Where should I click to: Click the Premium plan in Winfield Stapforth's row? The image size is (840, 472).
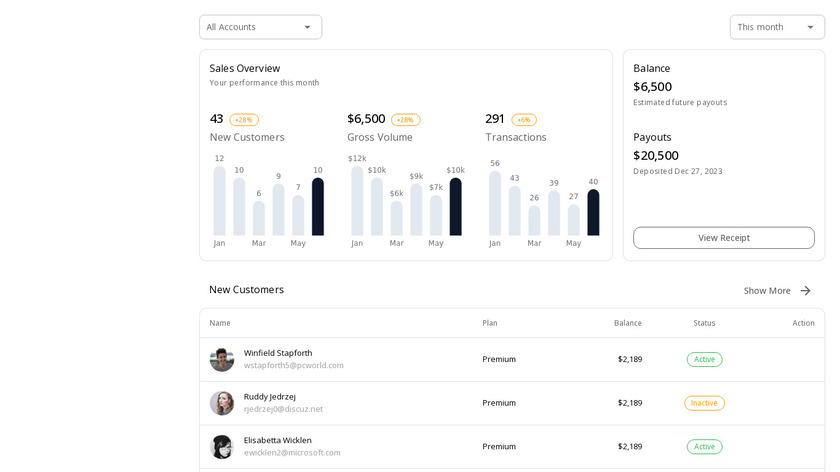(x=499, y=359)
